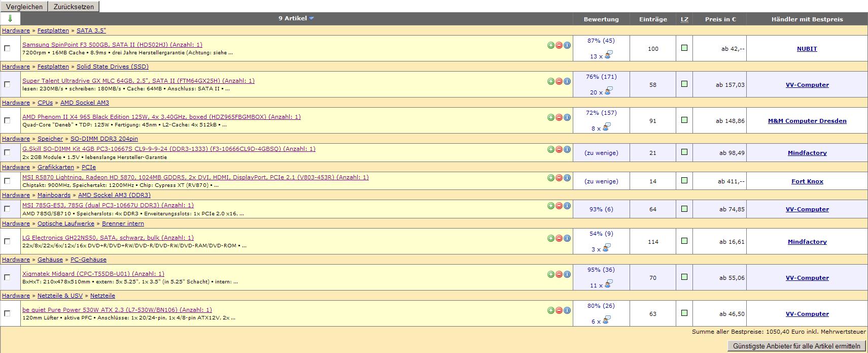Open the M&M Computer Dresden dealer link
This screenshot has height=353, width=868.
tap(807, 121)
